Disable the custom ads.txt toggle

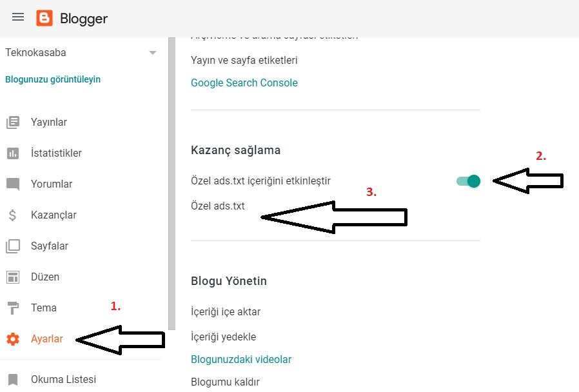coord(469,181)
